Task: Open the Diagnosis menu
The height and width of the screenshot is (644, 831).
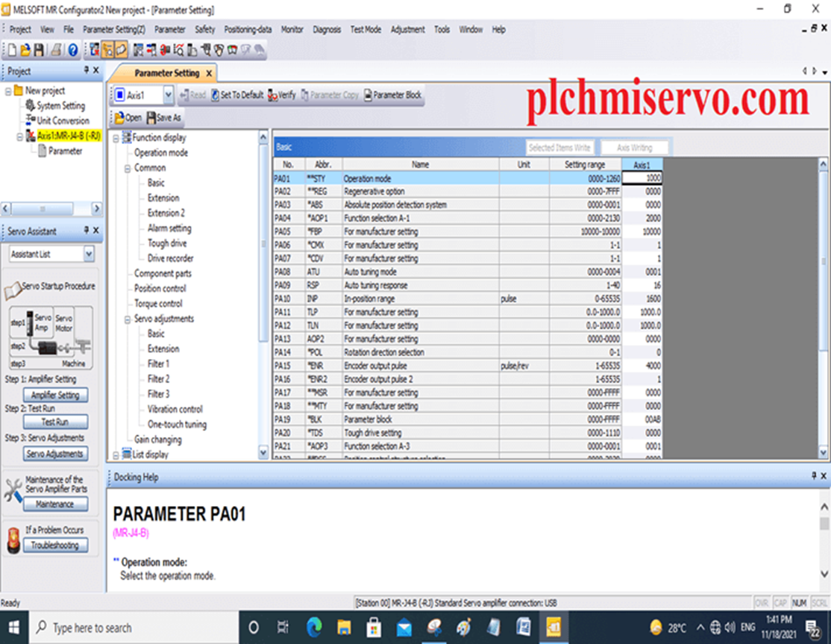Action: point(327,30)
